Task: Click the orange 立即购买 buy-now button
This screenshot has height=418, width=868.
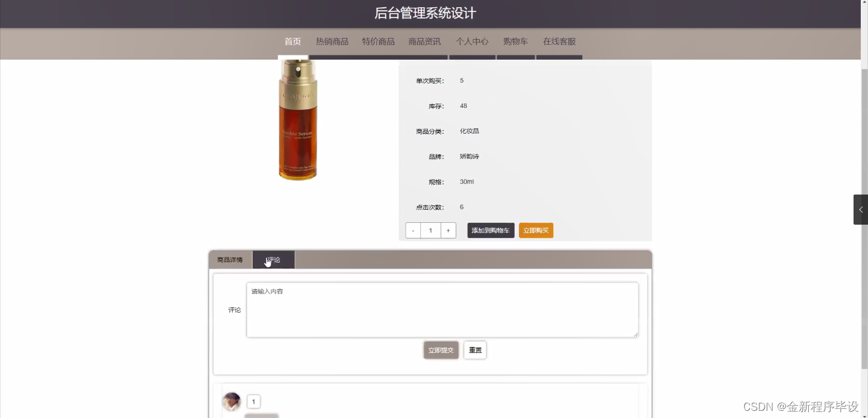Action: 535,230
